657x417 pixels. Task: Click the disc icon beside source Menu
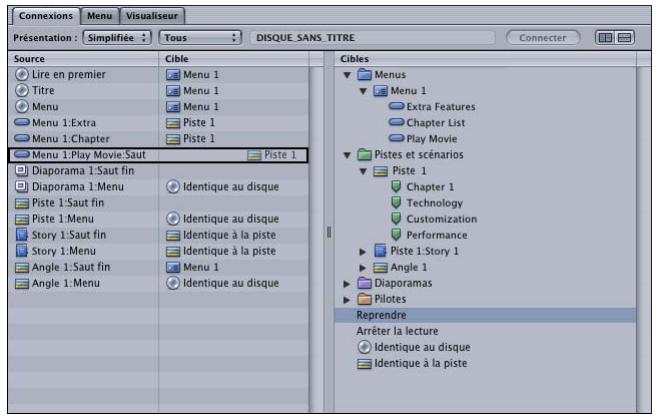point(22,106)
